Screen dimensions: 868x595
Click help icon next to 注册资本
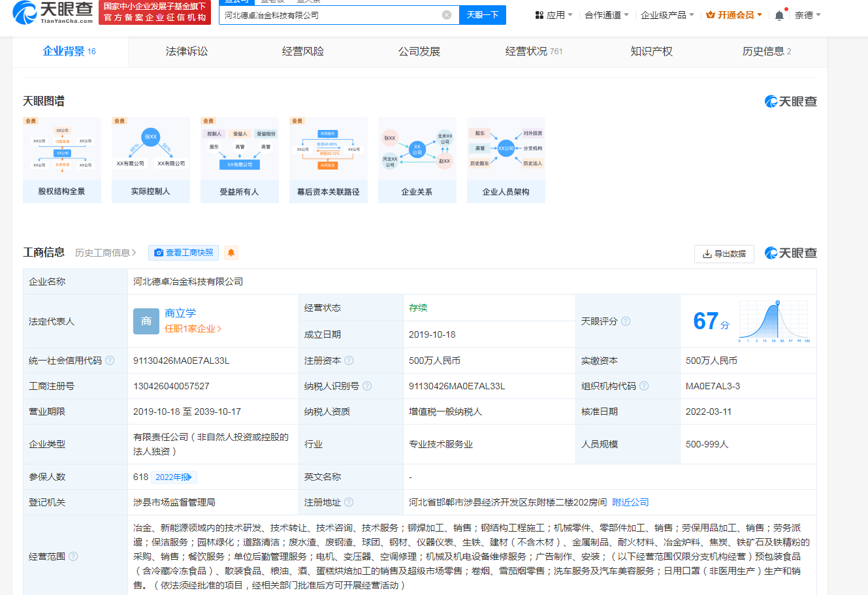click(349, 361)
